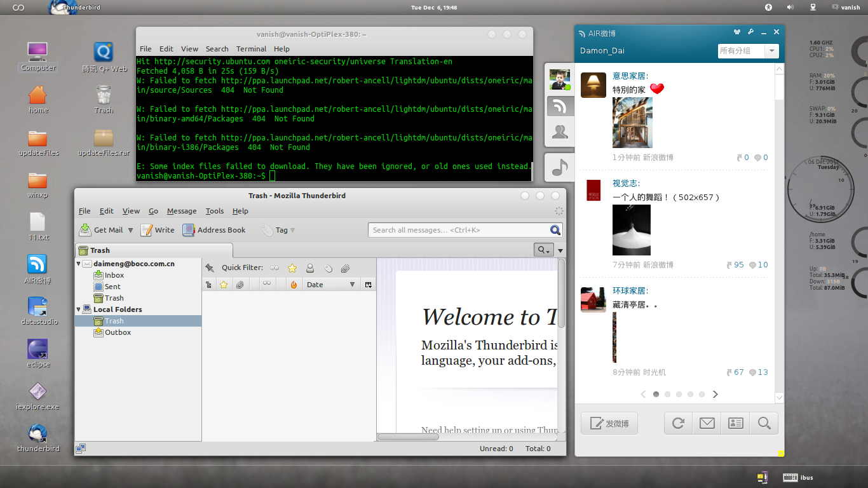Toggle Quick Filter unread glasses icon

pos(275,268)
